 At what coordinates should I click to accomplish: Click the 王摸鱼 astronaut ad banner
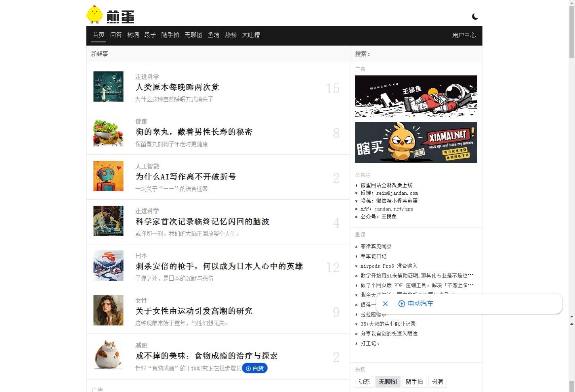point(416,96)
